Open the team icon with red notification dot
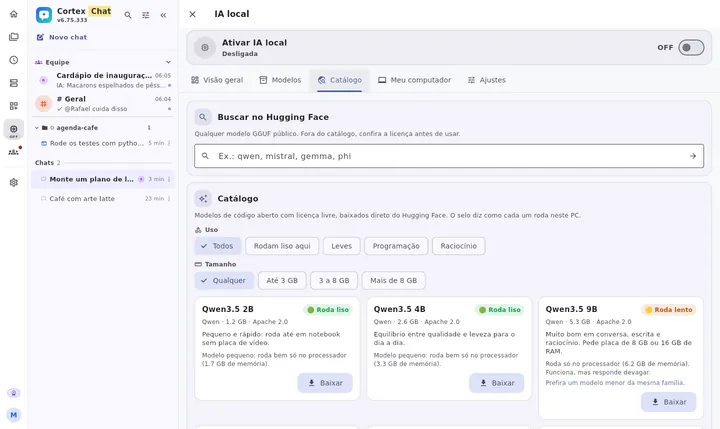This screenshot has height=429, width=720. pos(14,152)
